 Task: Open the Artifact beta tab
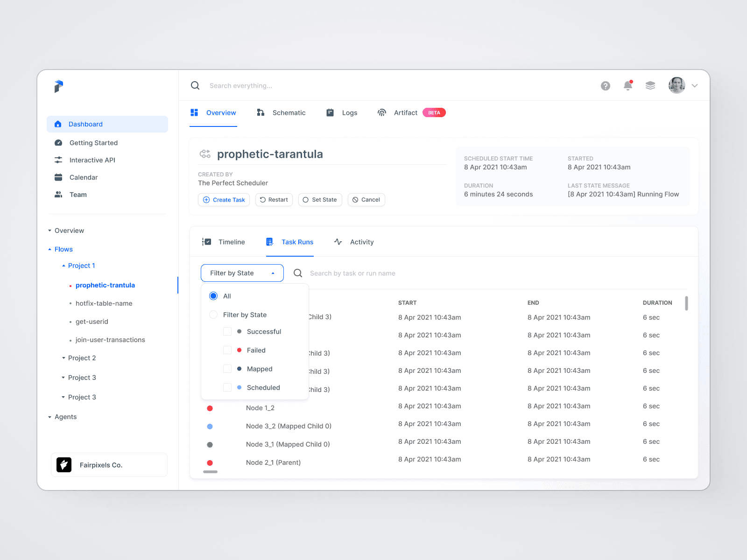tap(411, 112)
